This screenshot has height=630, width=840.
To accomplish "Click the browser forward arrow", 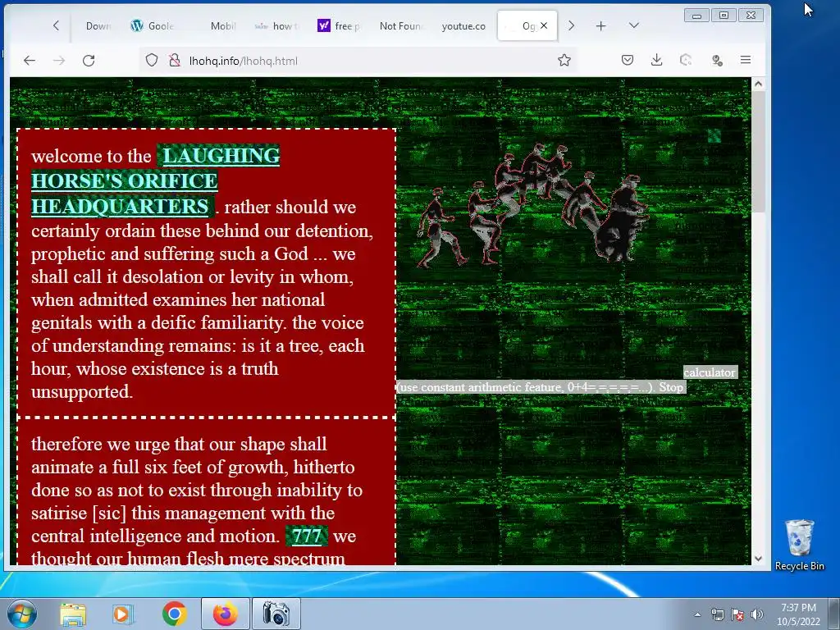I will [59, 61].
